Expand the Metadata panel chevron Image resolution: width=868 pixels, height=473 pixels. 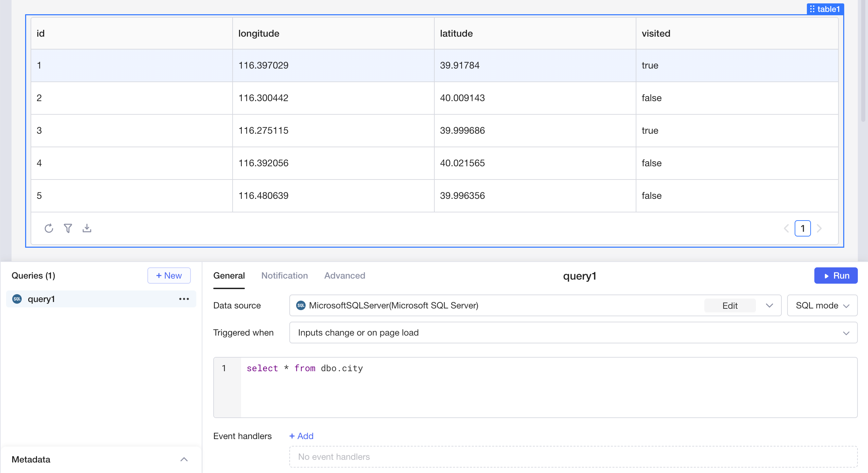click(x=184, y=459)
